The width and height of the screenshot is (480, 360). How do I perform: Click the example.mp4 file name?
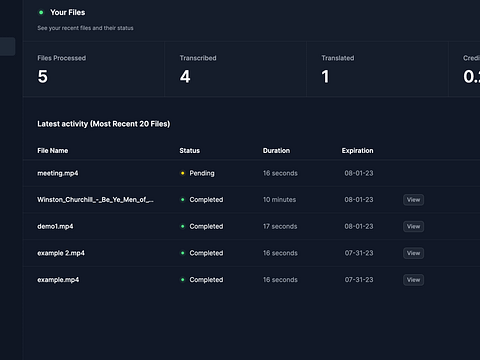tap(58, 280)
